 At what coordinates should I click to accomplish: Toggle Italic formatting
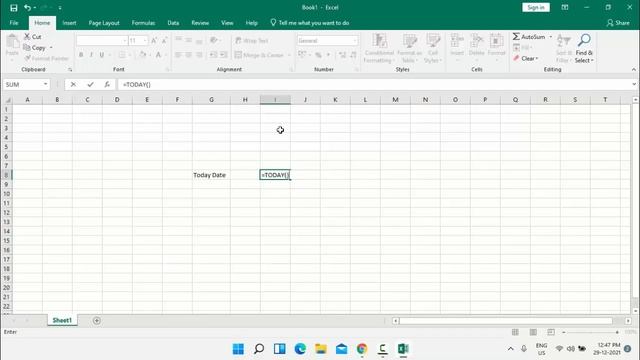91,55
